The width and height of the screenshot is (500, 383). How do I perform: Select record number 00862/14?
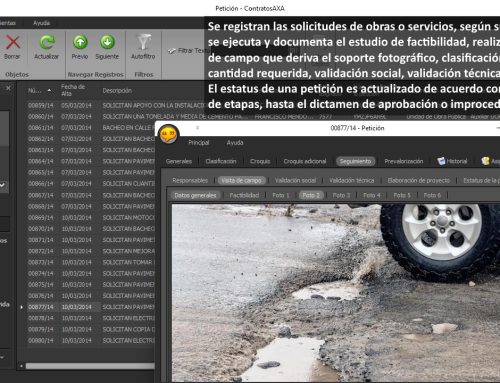click(41, 139)
